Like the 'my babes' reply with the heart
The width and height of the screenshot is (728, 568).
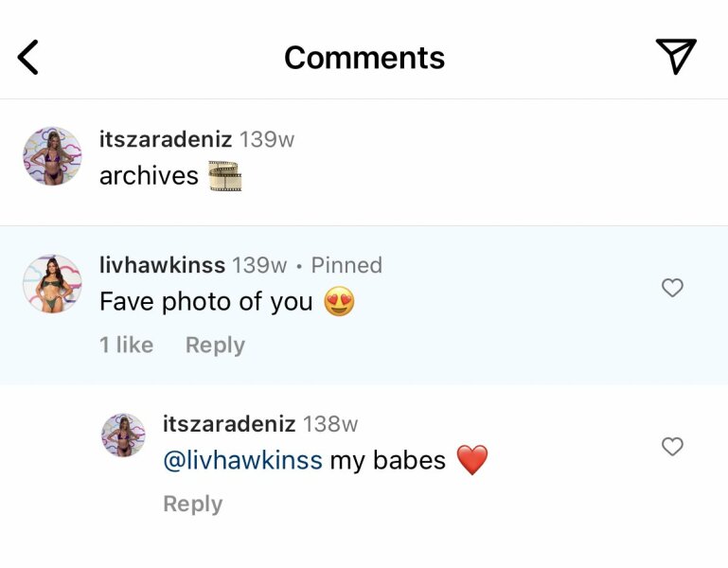pos(672,447)
